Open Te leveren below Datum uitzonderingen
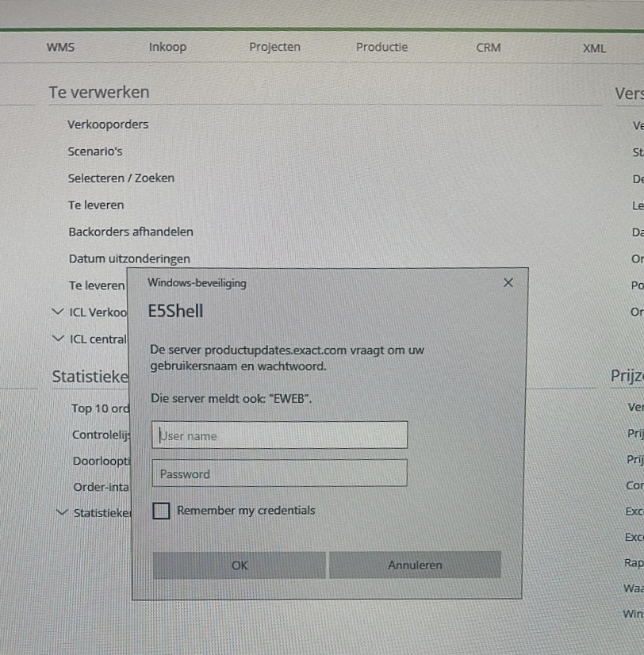The width and height of the screenshot is (644, 655). click(x=97, y=285)
